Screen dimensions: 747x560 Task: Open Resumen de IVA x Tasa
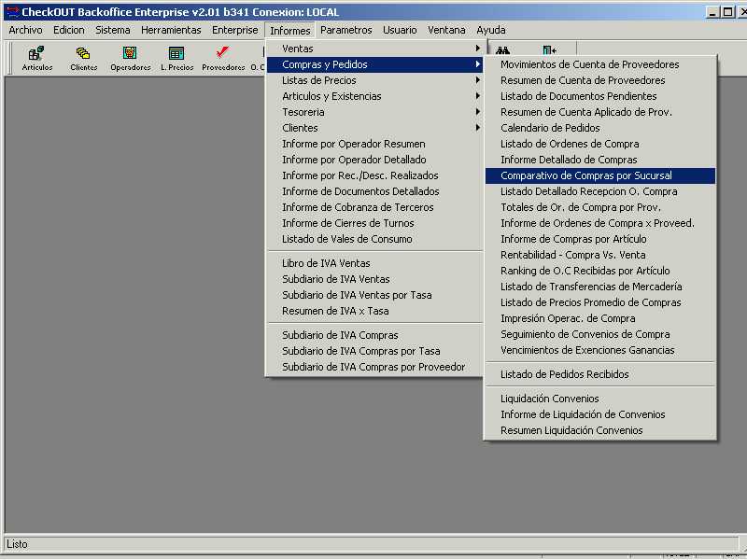pyautogui.click(x=375, y=311)
